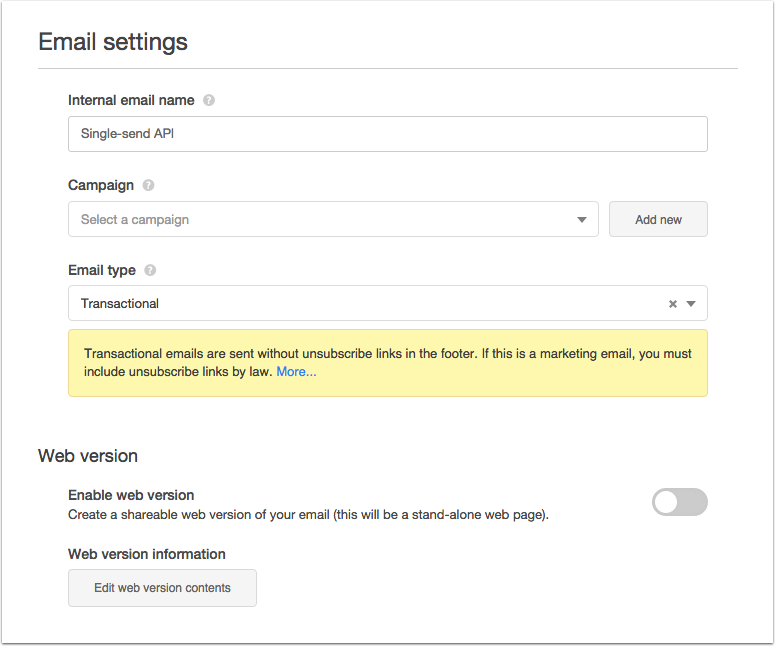Click the Campaign dropdown arrow
775x646 pixels.
pos(582,219)
